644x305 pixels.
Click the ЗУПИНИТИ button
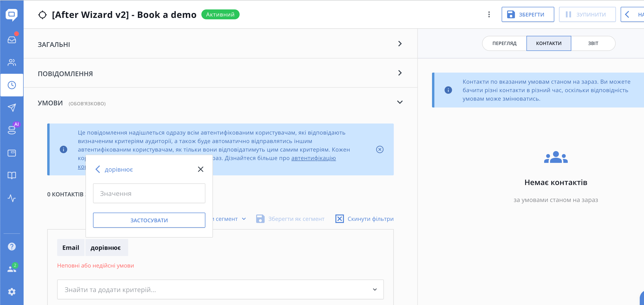[587, 14]
